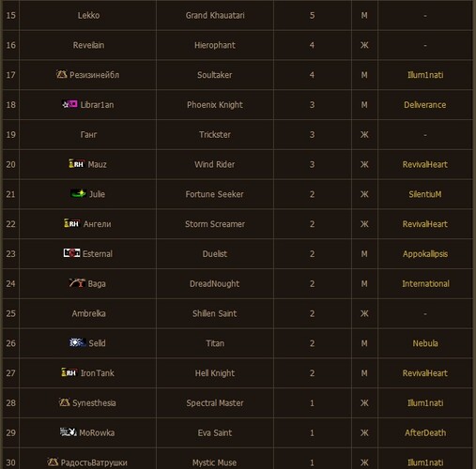The image size is (476, 469).
Task: Click the RH crest icon beside Mauz
Action: (x=77, y=163)
